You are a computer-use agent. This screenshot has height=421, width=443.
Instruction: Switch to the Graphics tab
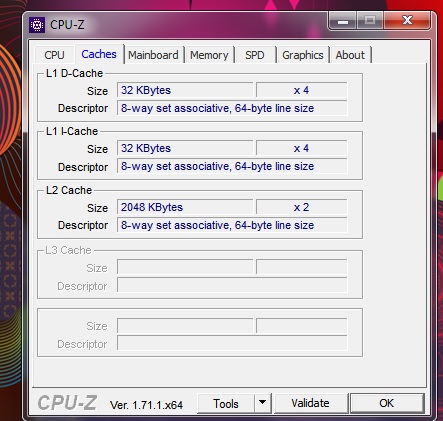pyautogui.click(x=303, y=55)
